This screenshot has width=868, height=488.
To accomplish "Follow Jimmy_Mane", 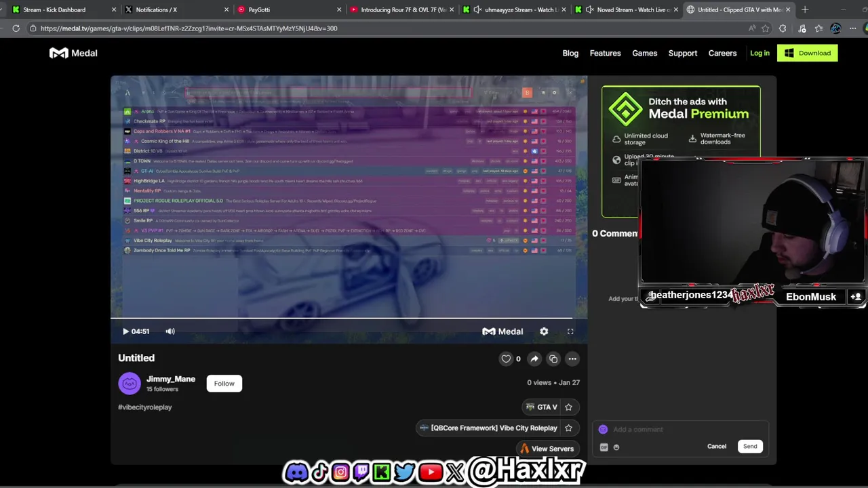I will [224, 384].
